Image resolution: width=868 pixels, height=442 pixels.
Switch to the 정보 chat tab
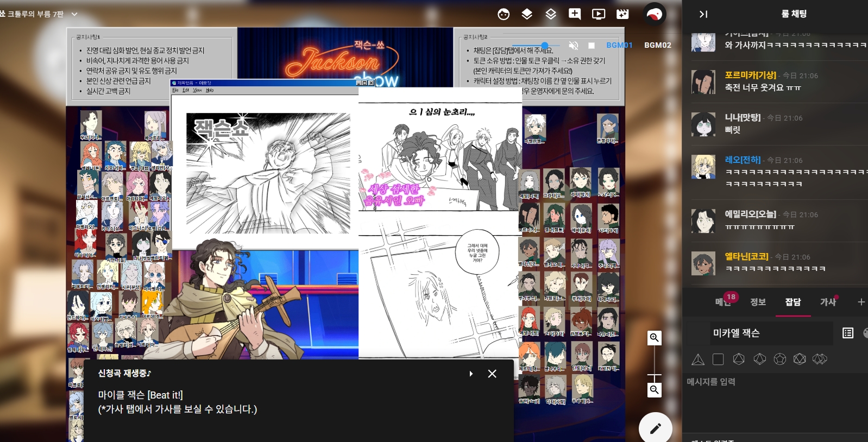758,302
